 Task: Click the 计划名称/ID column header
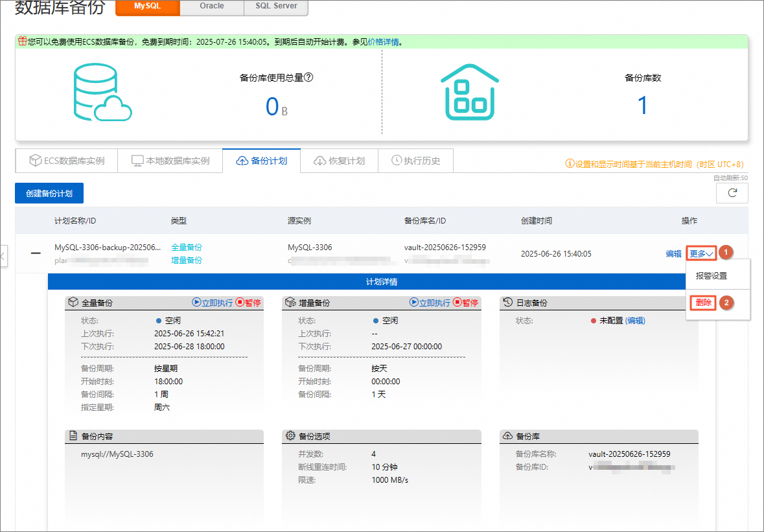[x=76, y=221]
